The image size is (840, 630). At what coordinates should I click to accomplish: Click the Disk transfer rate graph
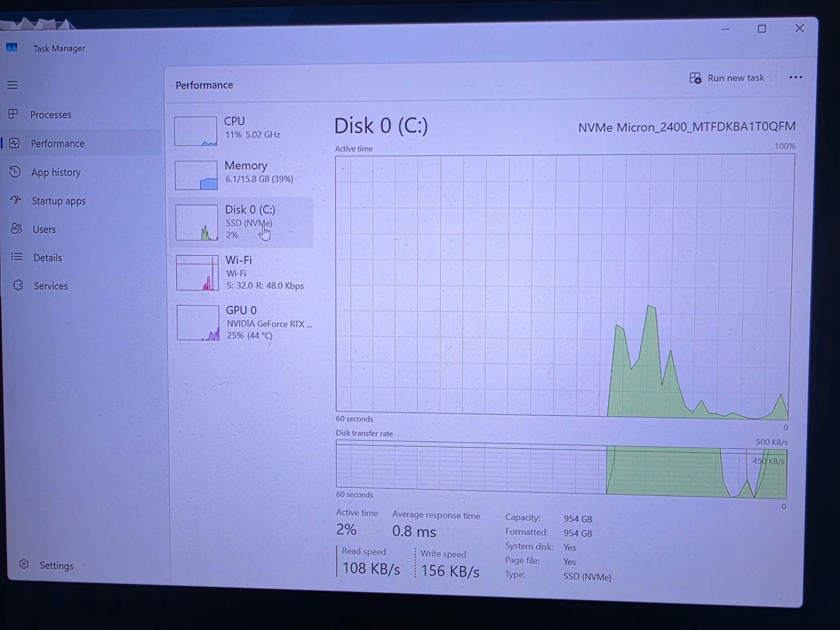click(x=562, y=469)
